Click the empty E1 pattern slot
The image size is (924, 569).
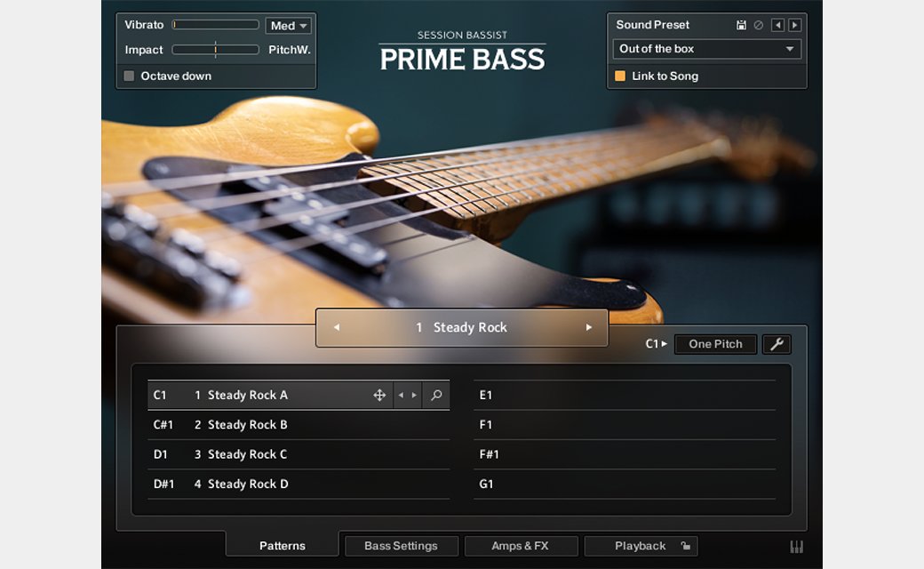click(x=625, y=395)
